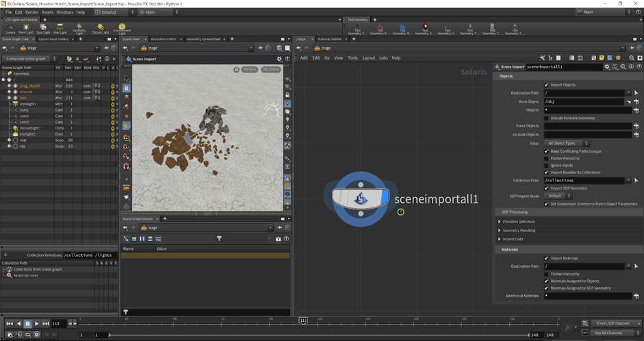This screenshot has height=341, width=644.
Task: Click the sceneimportall1 node in network
Action: [x=361, y=199]
